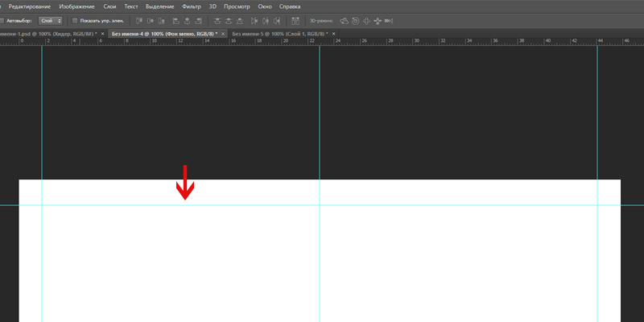Open the Изображение menu
This screenshot has width=644, height=322.
click(76, 6)
